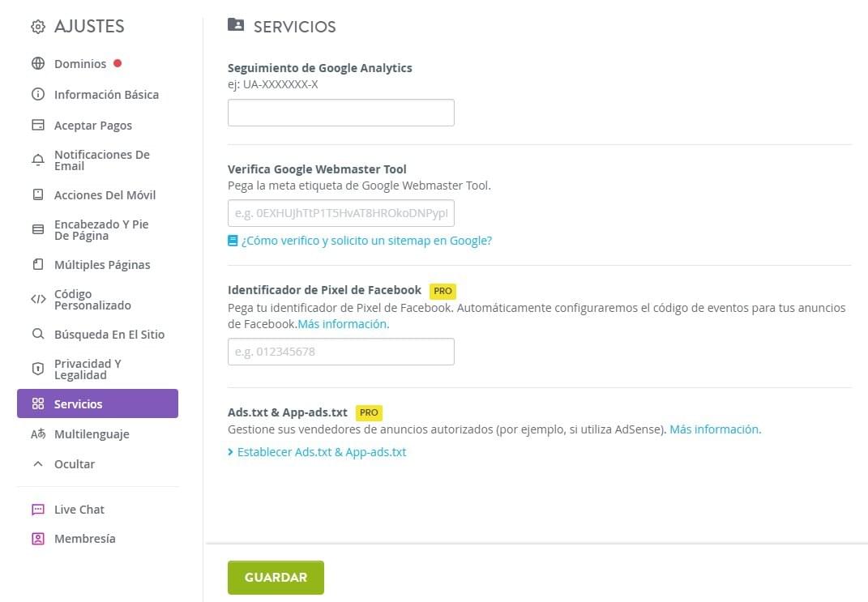Screen dimensions: 868x602
Task: Click the GUARDAR button
Action: click(276, 577)
